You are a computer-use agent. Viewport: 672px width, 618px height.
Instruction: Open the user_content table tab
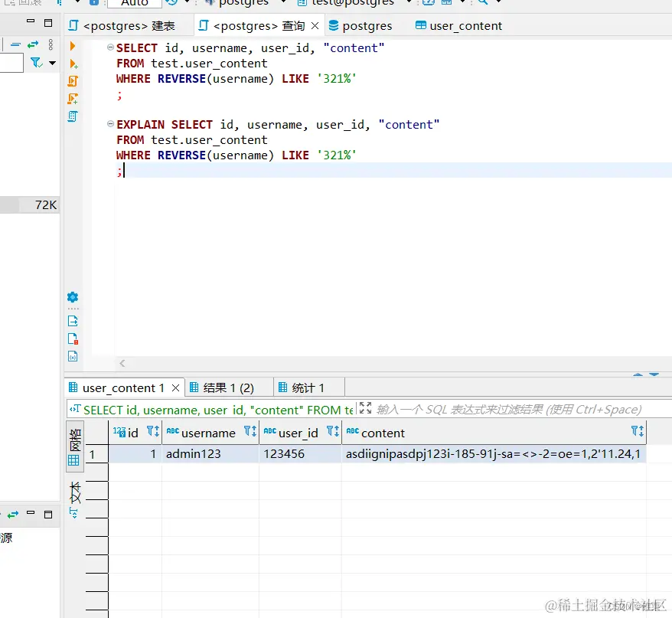458,26
